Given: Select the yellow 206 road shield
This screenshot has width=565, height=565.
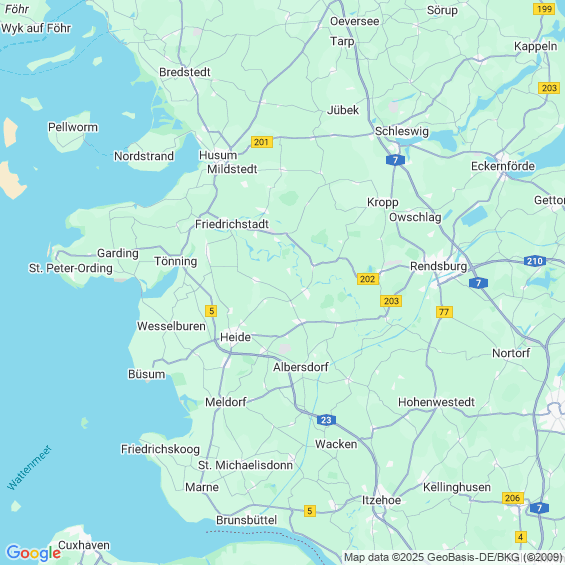Looking at the screenshot, I should [x=513, y=498].
